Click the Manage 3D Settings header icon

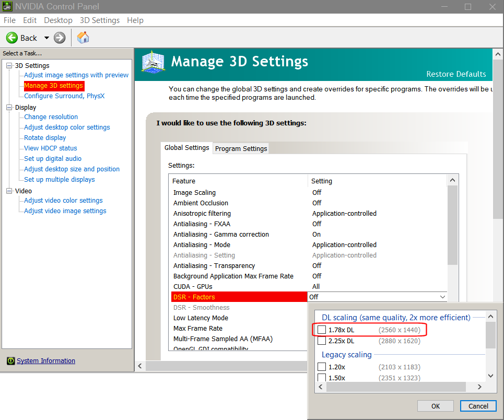pyautogui.click(x=154, y=62)
